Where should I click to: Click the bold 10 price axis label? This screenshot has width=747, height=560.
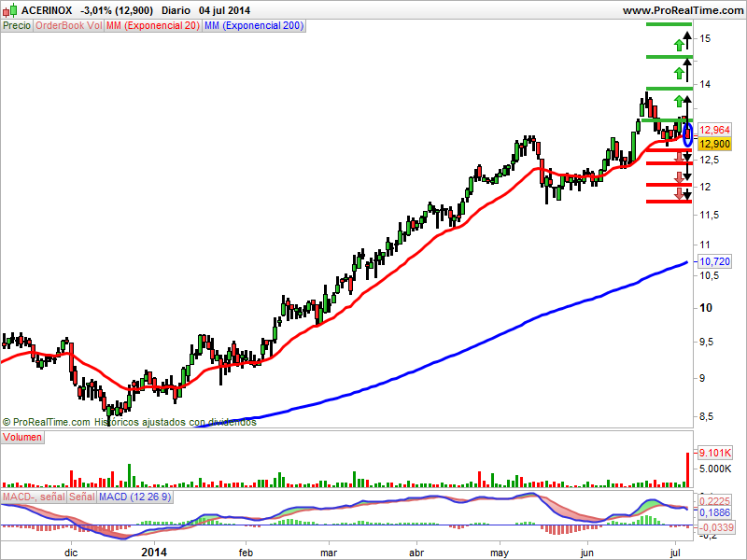(x=706, y=308)
